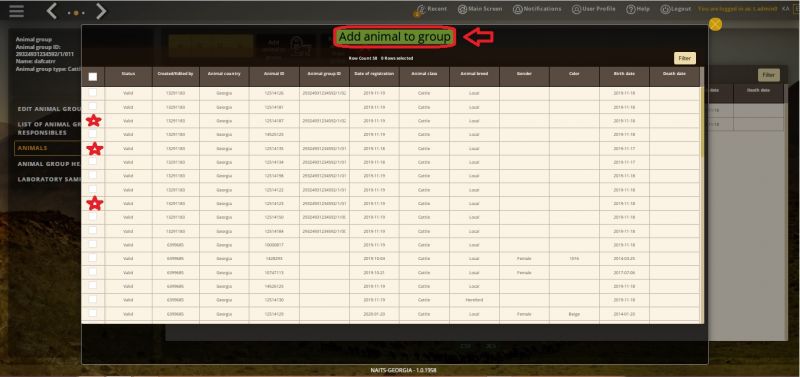Go forward with the right arrow
This screenshot has height=377, width=800.
click(101, 11)
